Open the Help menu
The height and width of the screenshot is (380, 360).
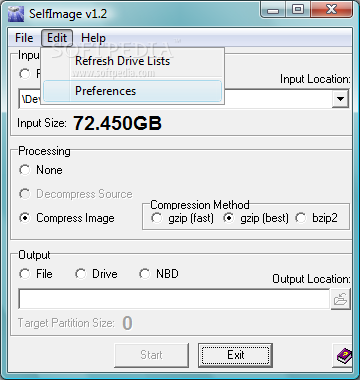click(x=93, y=38)
